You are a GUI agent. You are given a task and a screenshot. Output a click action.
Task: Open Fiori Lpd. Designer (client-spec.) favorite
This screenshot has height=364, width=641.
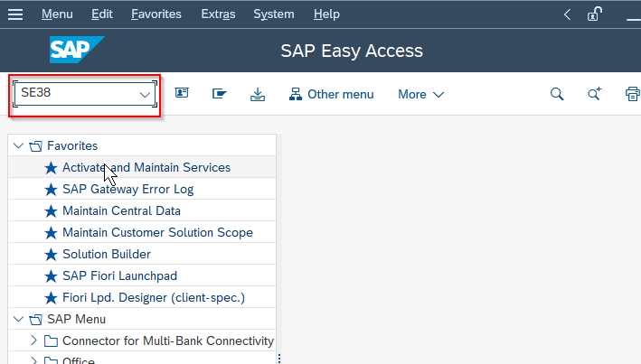(154, 297)
